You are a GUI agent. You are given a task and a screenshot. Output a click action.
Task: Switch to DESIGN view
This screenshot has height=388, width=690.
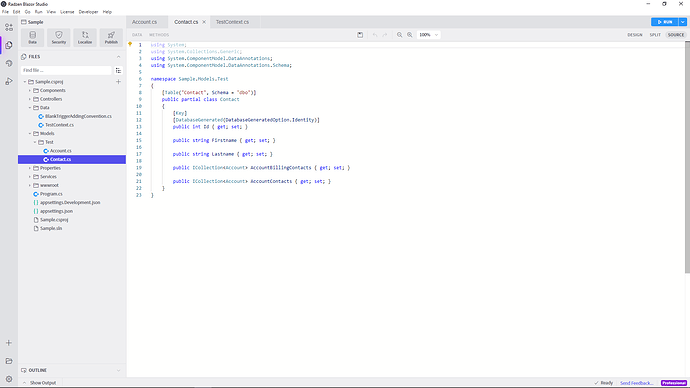pos(635,35)
